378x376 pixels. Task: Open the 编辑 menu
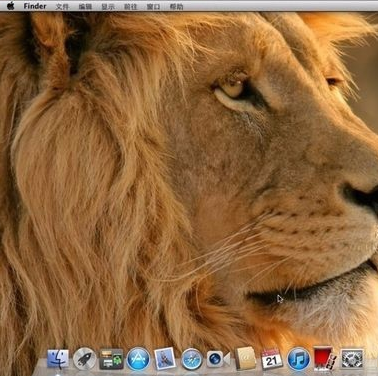[x=85, y=6]
